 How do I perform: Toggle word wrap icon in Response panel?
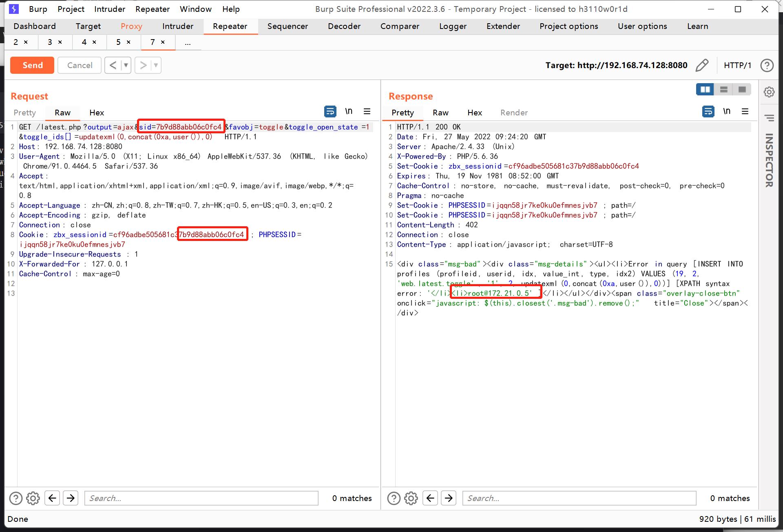point(708,111)
